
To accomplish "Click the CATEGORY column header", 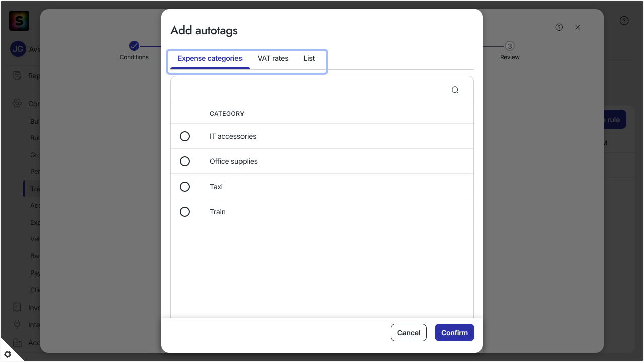I will tap(227, 114).
